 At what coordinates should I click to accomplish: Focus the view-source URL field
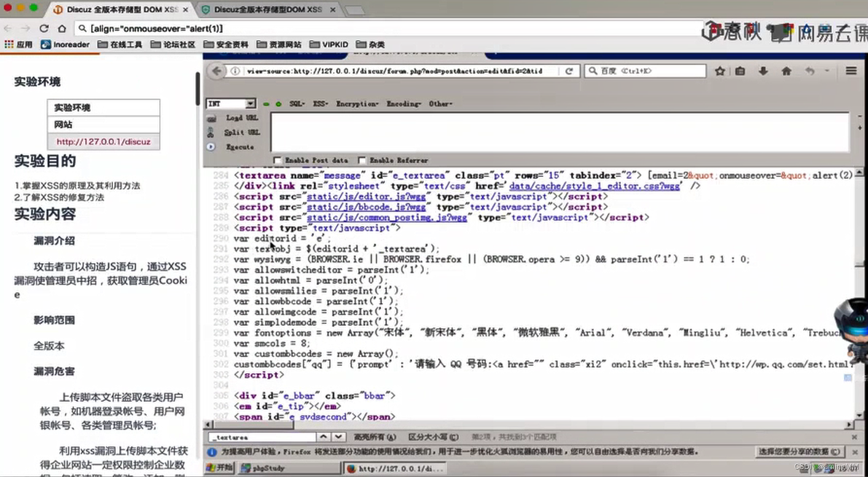(394, 71)
